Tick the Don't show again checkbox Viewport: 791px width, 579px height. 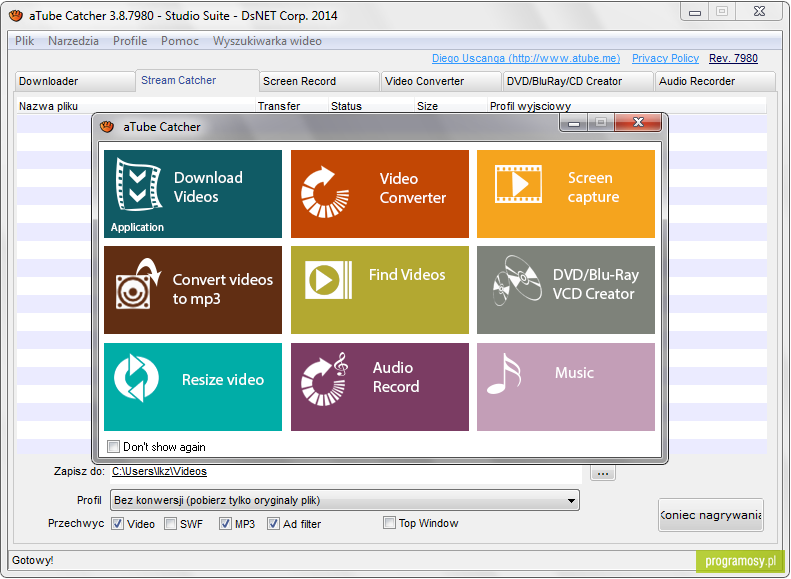[114, 447]
